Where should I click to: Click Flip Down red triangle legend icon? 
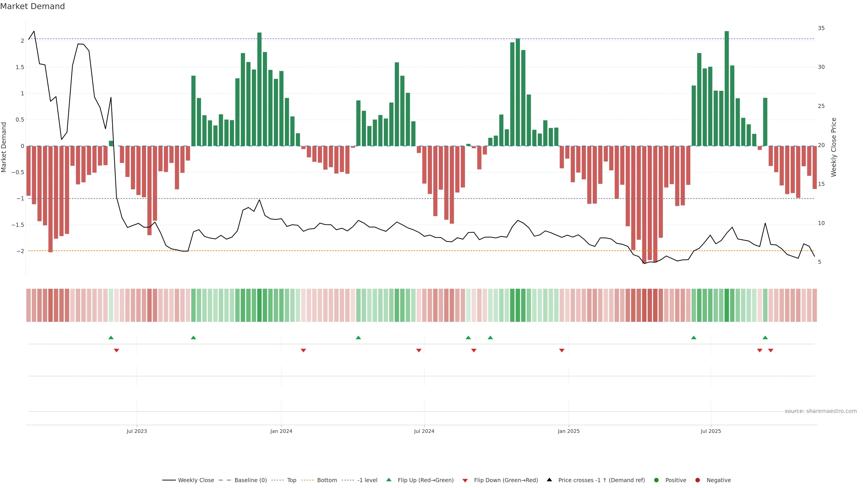click(x=465, y=481)
